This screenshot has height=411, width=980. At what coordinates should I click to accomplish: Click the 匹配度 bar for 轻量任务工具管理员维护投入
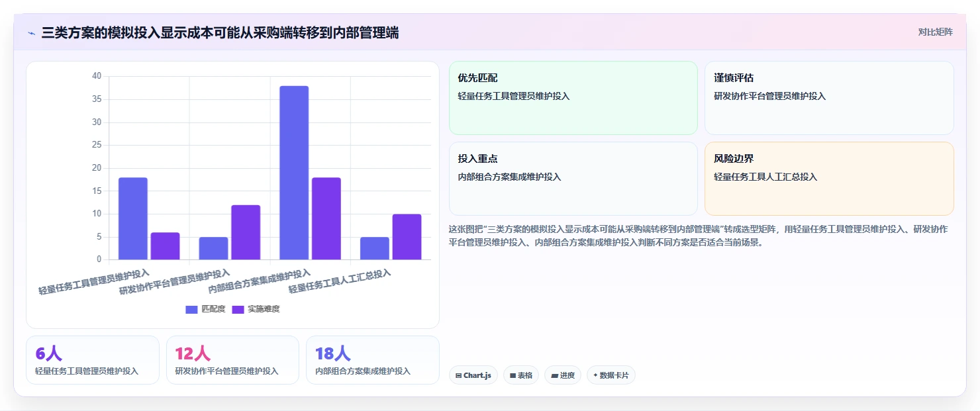coord(133,218)
